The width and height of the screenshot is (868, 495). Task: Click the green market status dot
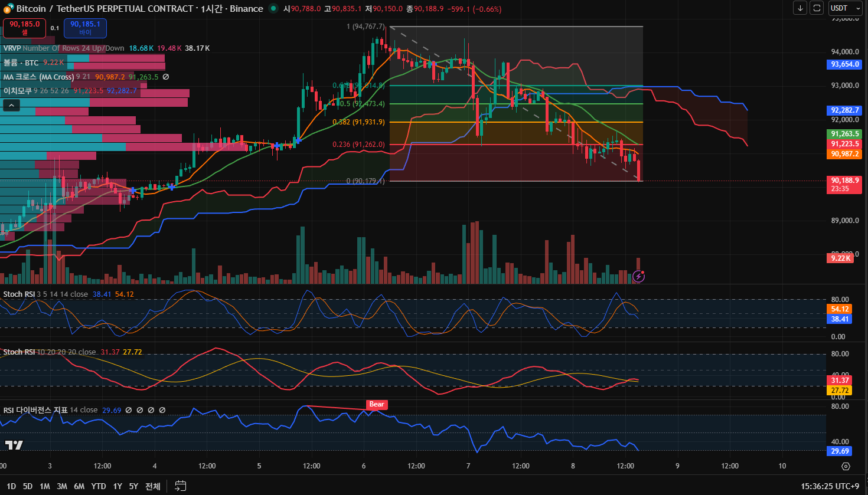click(x=273, y=8)
